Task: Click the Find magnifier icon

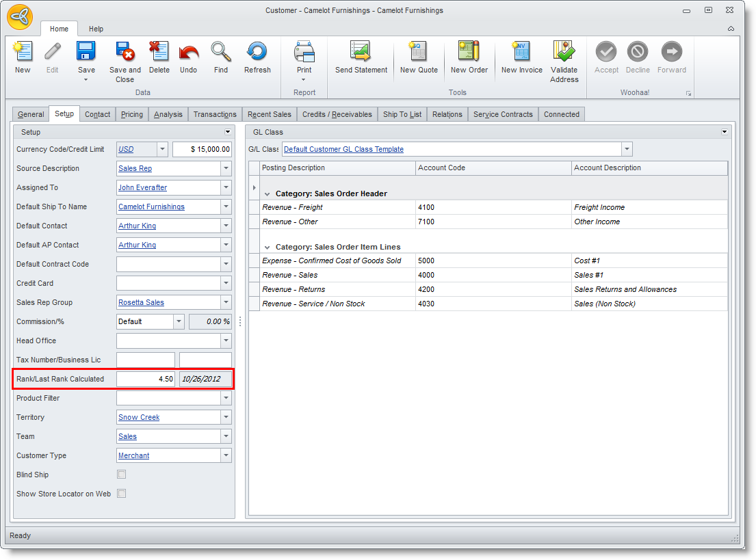Action: (220, 53)
